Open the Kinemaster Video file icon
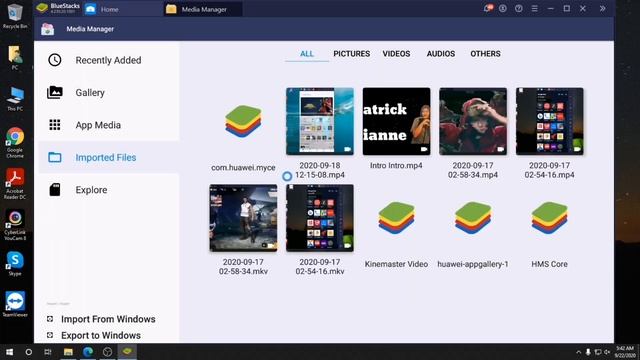The width and height of the screenshot is (640, 360). (396, 218)
